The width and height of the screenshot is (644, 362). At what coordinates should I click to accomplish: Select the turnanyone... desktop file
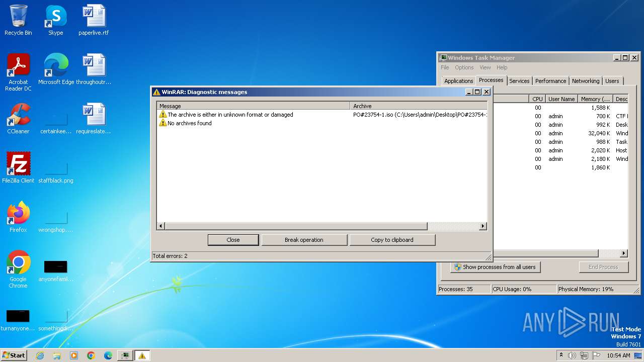(18, 320)
